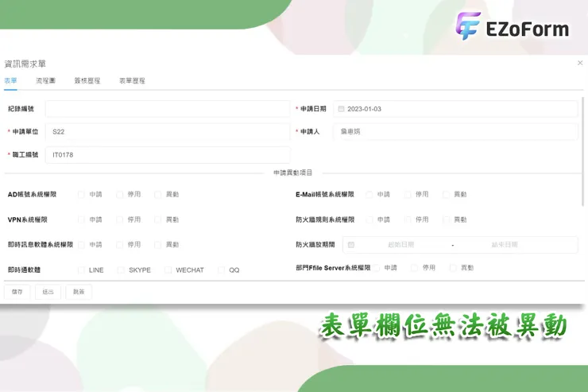Viewport: 588px width, 392px height.
Task: Click the form's vertical scrollbar
Action: pos(582,152)
